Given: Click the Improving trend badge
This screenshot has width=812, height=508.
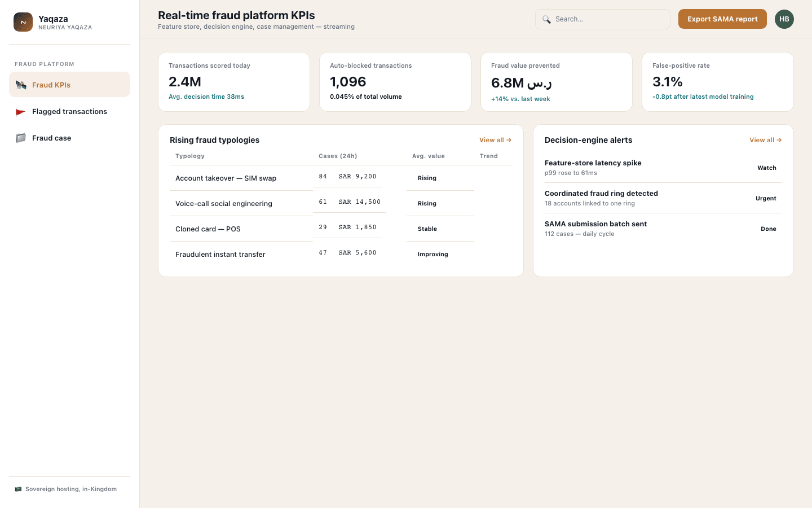Looking at the screenshot, I should click(433, 254).
